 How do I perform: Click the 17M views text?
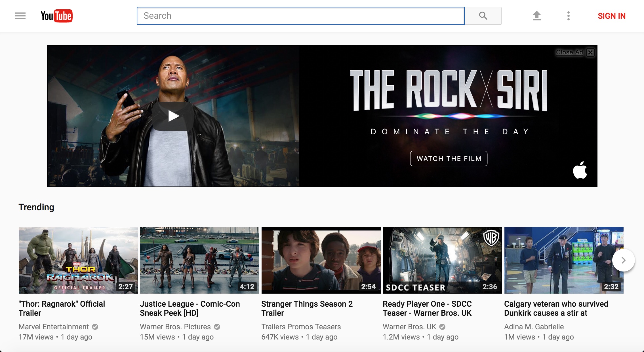[x=36, y=337]
